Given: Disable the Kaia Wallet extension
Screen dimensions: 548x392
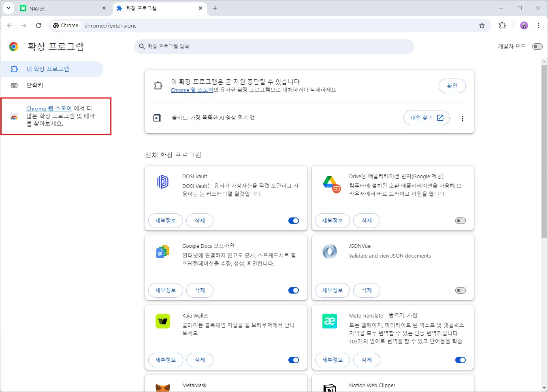Looking at the screenshot, I should (x=294, y=360).
